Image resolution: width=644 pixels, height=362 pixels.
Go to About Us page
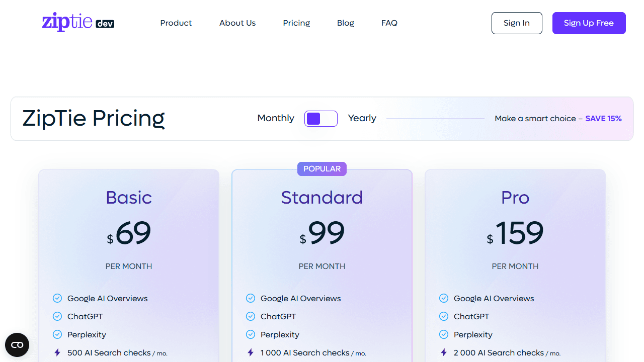237,23
